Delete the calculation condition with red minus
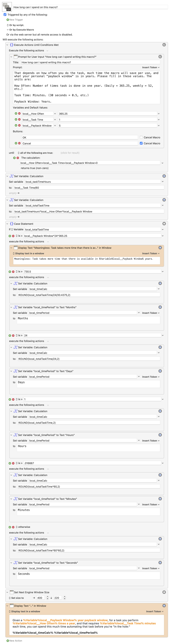This screenshot has height=644, width=170. (x=18, y=158)
